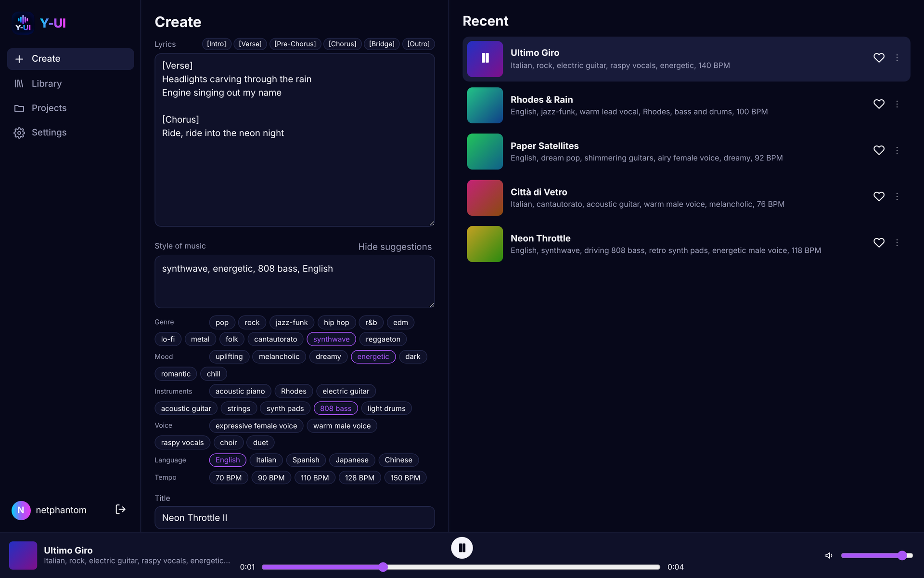Image resolution: width=924 pixels, height=578 pixels.
Task: Adjust the volume slider
Action: pyautogui.click(x=877, y=555)
